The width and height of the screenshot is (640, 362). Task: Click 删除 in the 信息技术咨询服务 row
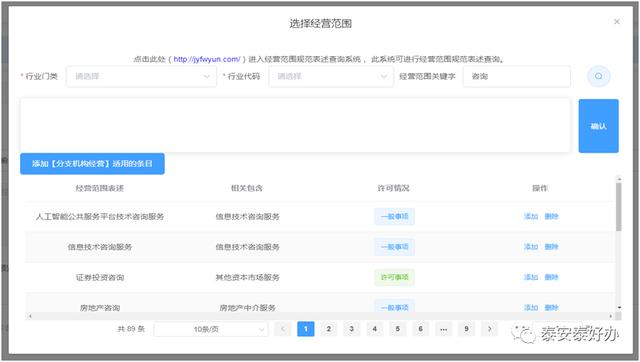(551, 247)
